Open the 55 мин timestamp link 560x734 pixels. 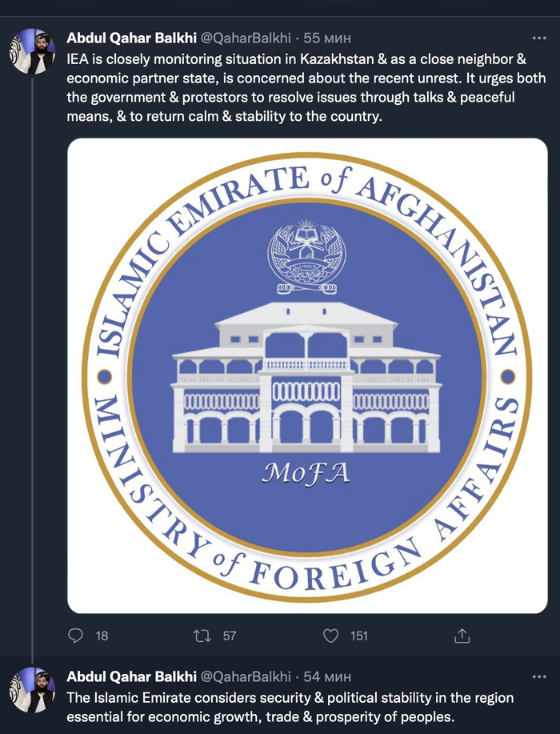[x=327, y=38]
